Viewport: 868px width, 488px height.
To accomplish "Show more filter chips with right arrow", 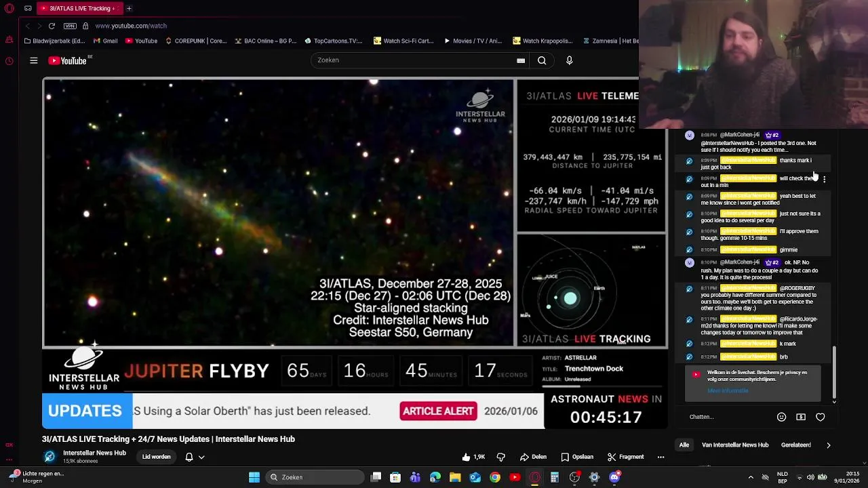I will (x=828, y=445).
